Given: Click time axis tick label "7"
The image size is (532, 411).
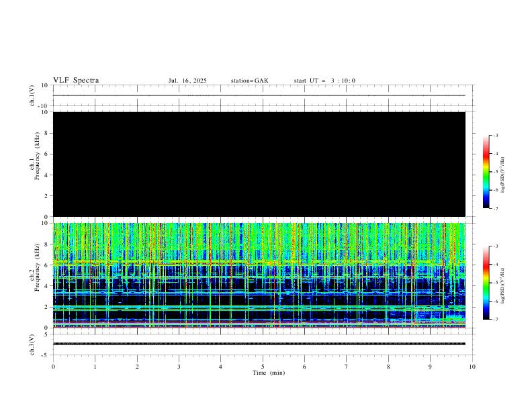Looking at the screenshot, I should coord(347,367).
